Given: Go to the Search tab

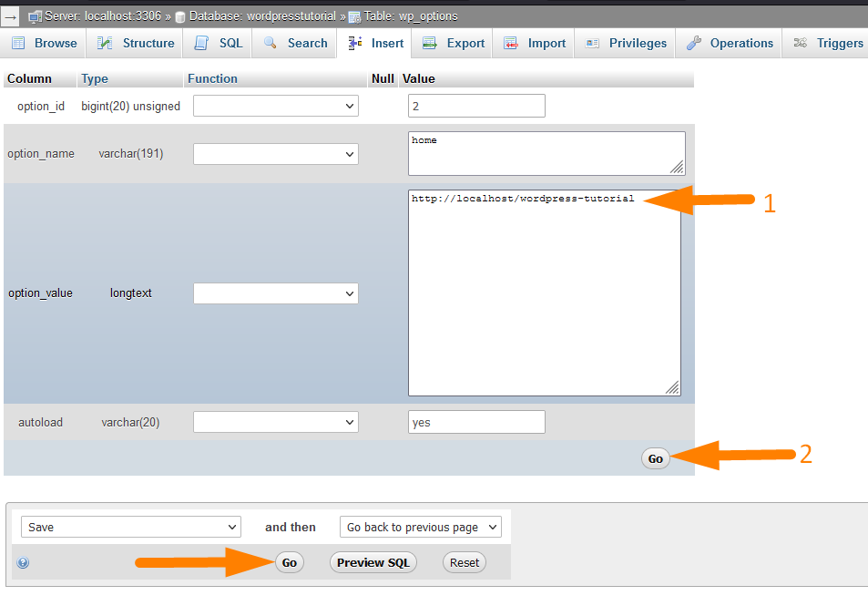Looking at the screenshot, I should [294, 43].
